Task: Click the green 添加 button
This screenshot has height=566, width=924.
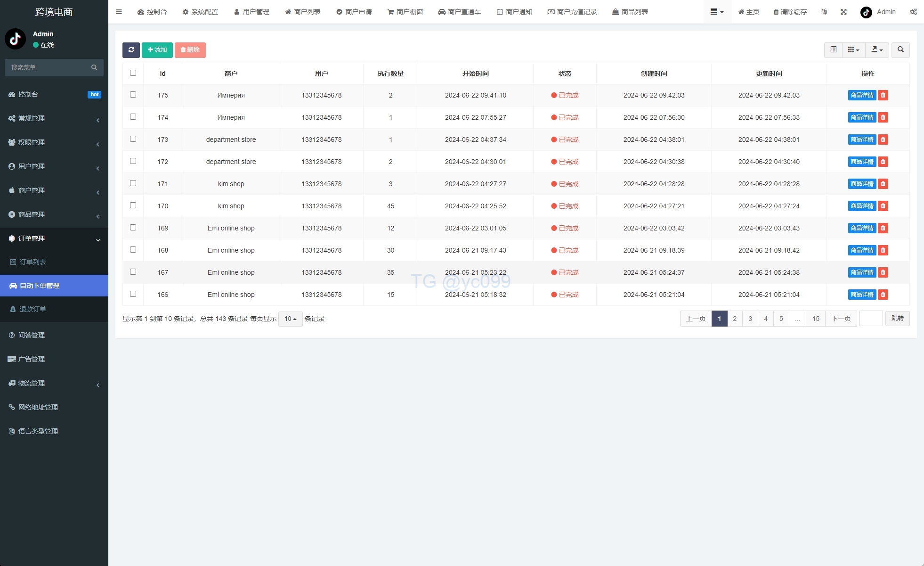Action: (x=157, y=50)
